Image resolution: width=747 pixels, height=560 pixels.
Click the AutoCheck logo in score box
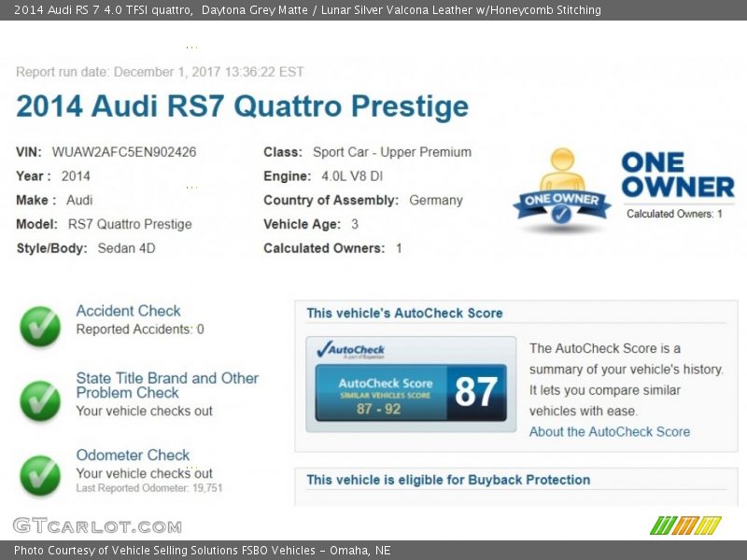[x=351, y=350]
